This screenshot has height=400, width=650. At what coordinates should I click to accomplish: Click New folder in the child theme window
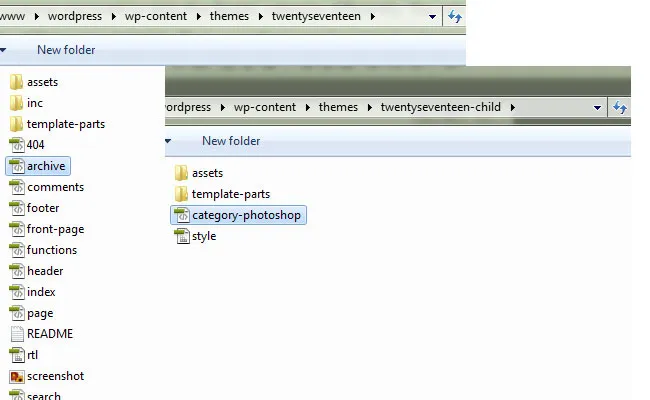pos(231,141)
